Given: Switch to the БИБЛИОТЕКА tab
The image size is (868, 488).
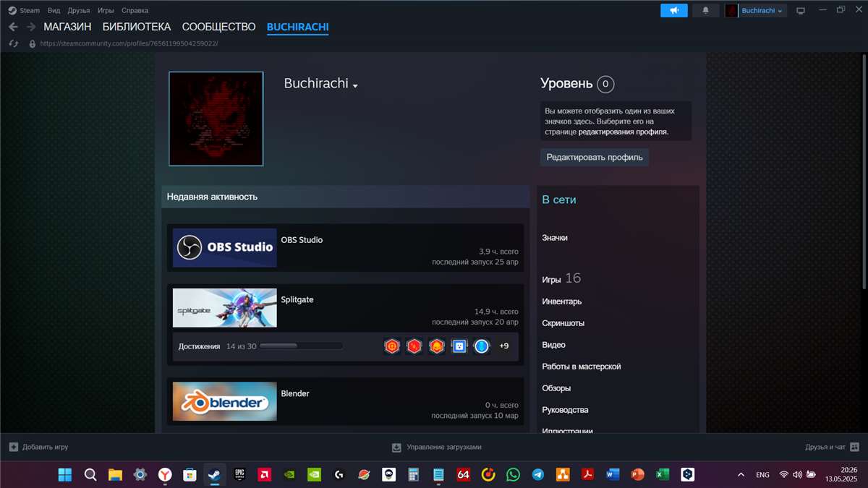Looking at the screenshot, I should pyautogui.click(x=136, y=26).
